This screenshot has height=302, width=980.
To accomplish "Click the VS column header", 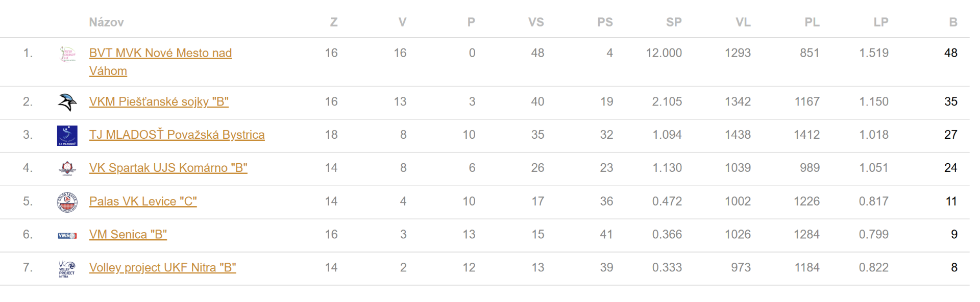I will [536, 22].
